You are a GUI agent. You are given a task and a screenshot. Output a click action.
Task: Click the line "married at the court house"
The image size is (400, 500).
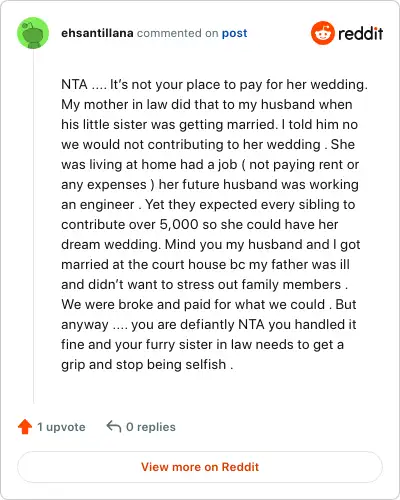pos(205,264)
